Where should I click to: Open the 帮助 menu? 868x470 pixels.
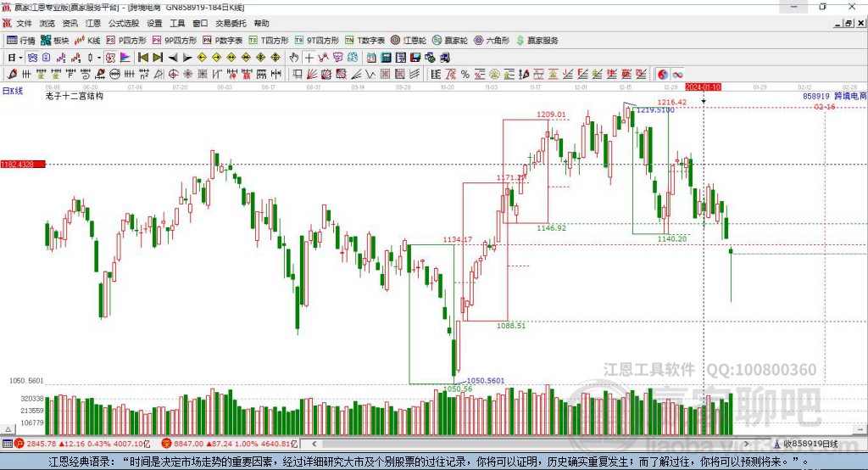261,23
